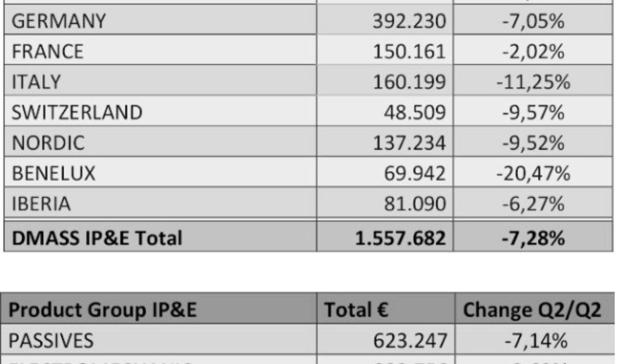The height and width of the screenshot is (364, 624).
Task: Select the ITALY row label
Action: [36, 81]
